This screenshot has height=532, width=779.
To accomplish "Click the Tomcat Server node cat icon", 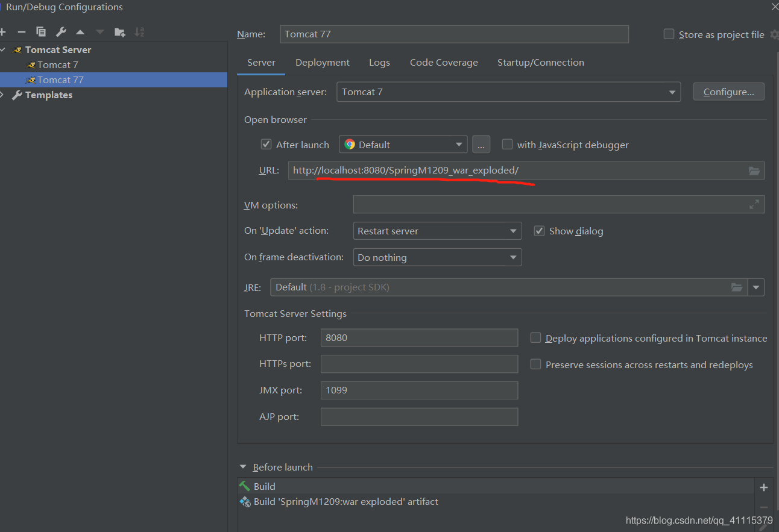I will click(17, 50).
